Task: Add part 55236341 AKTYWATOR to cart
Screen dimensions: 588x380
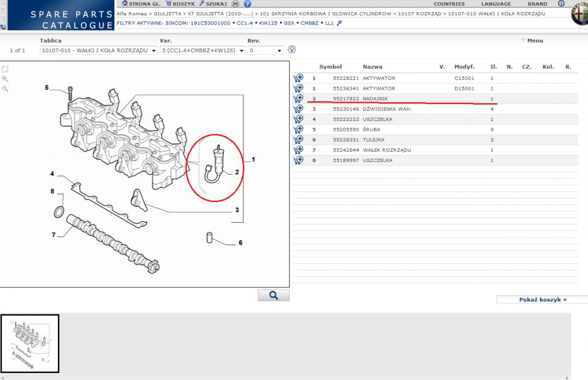Action: 298,88
